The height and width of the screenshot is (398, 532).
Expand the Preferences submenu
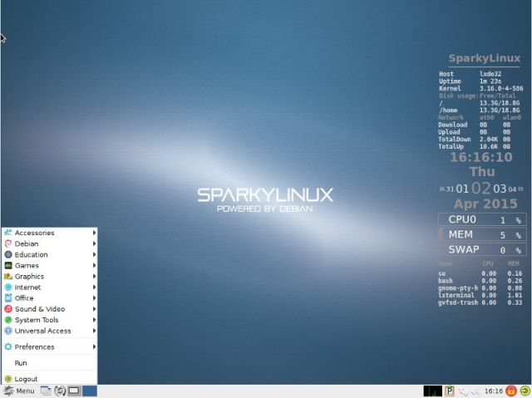(50, 346)
